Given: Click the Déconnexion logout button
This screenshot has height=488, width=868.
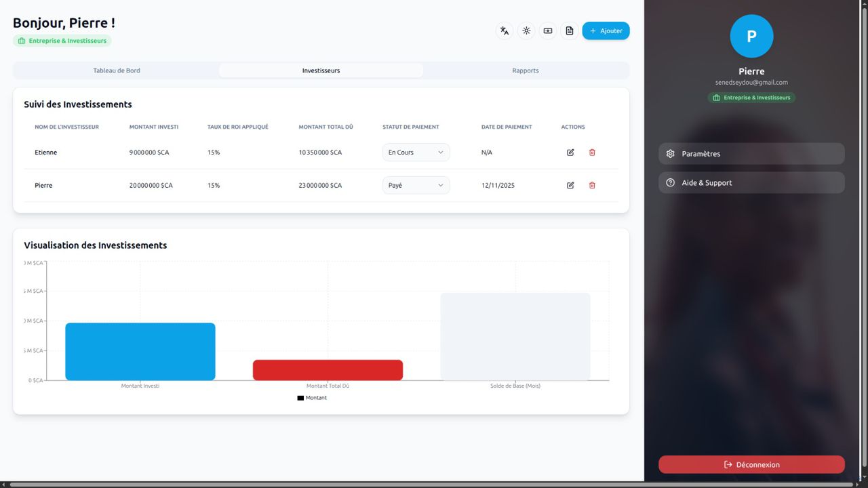Looking at the screenshot, I should [751, 464].
